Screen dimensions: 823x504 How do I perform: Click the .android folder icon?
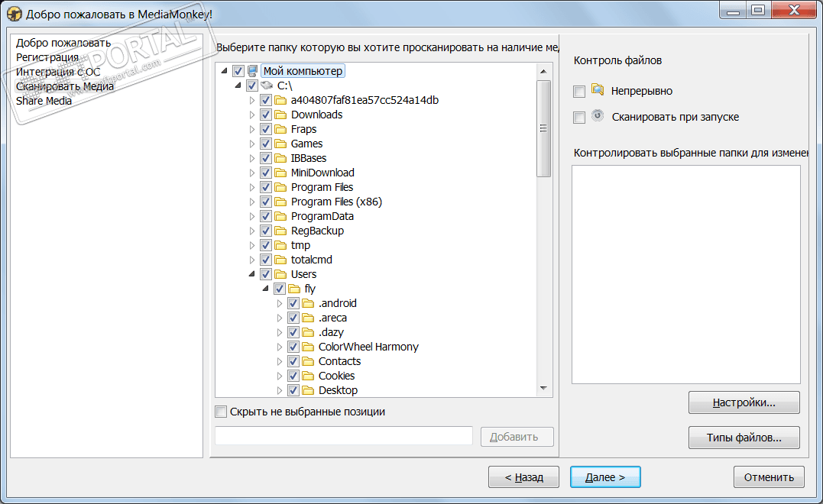tap(308, 303)
